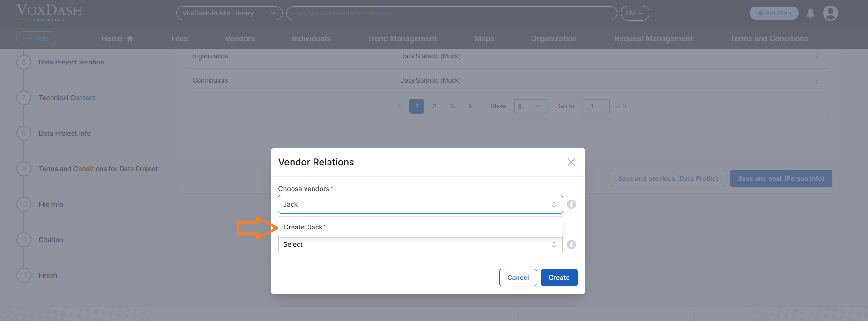Open row options for organization row
Viewport: 868px width, 321px height.
tap(817, 56)
